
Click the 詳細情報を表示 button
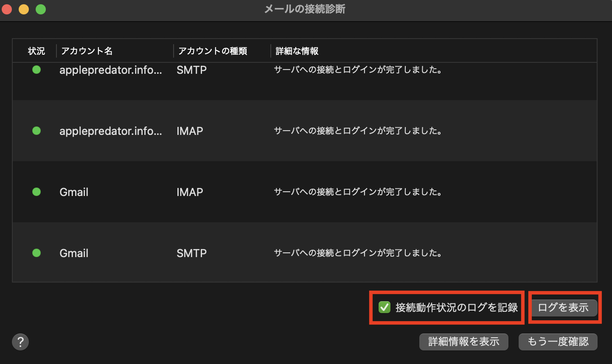pos(463,342)
